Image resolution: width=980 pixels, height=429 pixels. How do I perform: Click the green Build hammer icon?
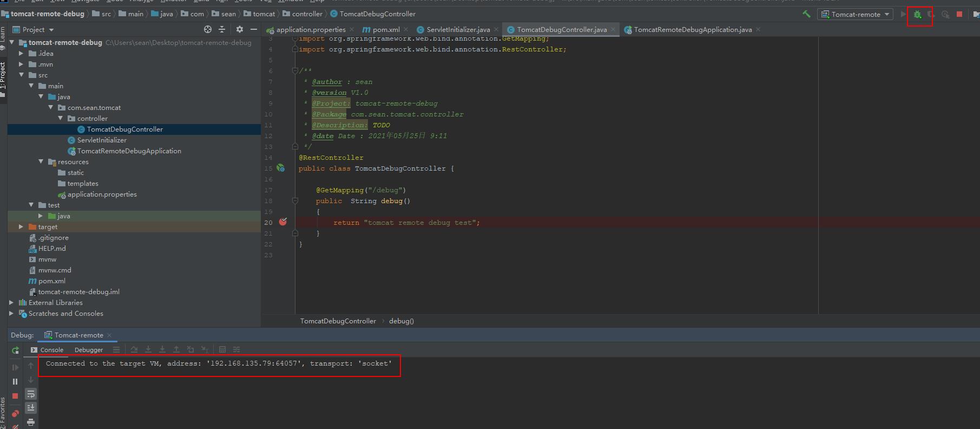[806, 14]
